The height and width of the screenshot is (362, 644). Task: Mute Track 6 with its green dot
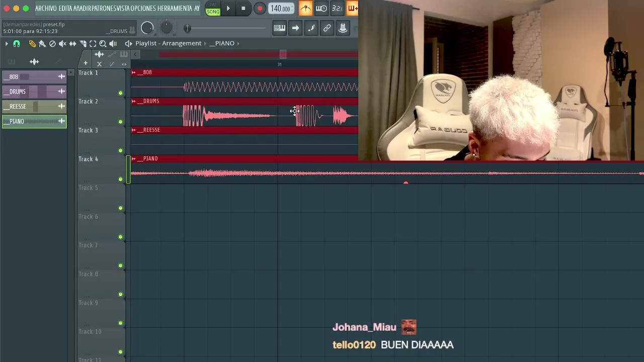120,237
